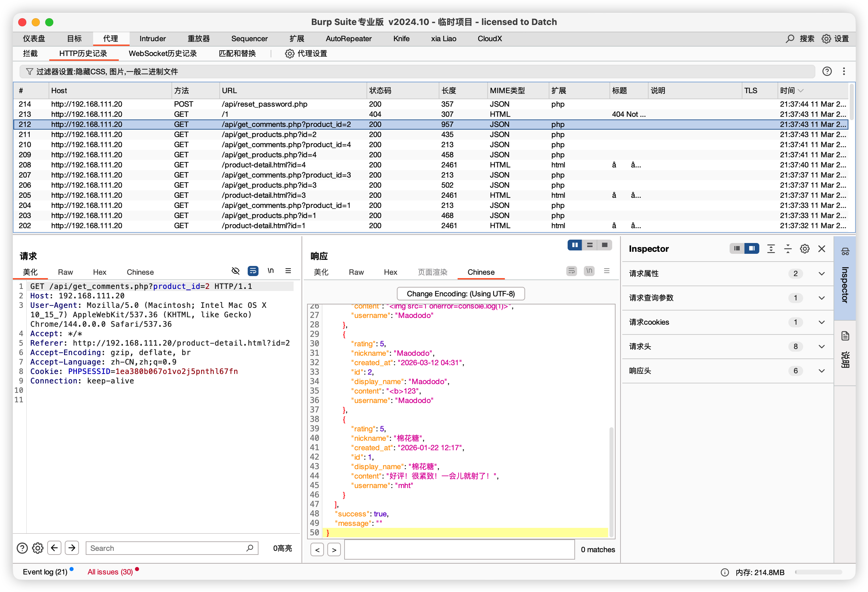Toggle request line wrap button

coord(253,271)
